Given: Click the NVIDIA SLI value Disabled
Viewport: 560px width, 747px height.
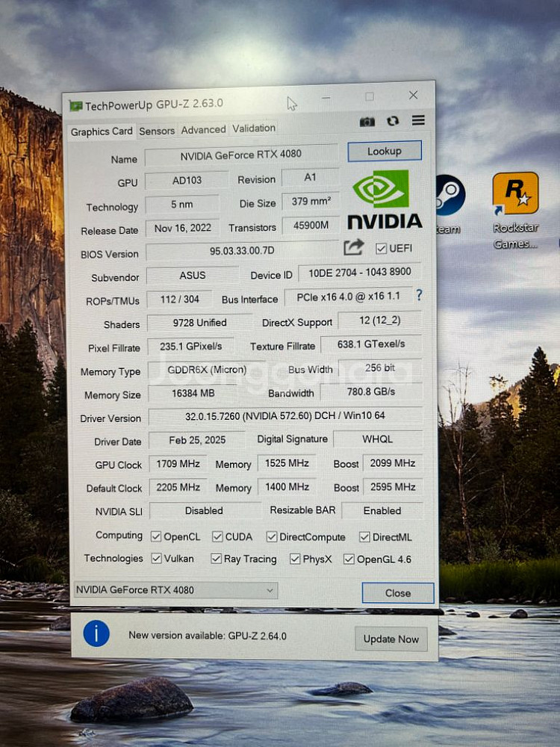Looking at the screenshot, I should [x=204, y=511].
